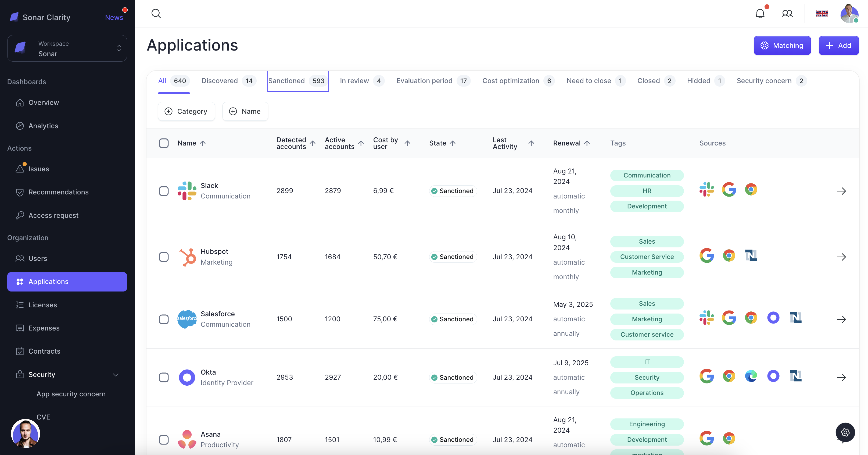Open the floating settings gear button
This screenshot has height=455, width=868.
pyautogui.click(x=845, y=432)
